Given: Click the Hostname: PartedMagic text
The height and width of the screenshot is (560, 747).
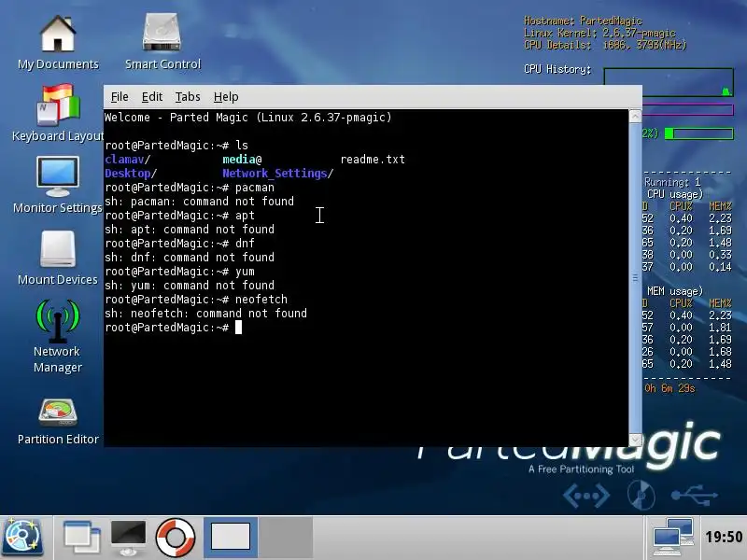Looking at the screenshot, I should 583,21.
